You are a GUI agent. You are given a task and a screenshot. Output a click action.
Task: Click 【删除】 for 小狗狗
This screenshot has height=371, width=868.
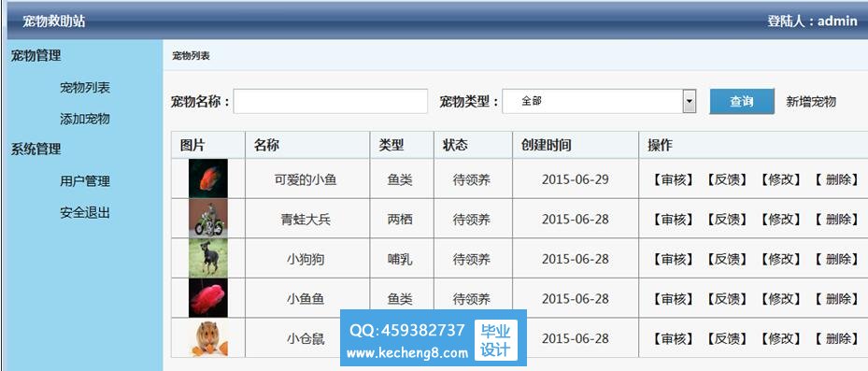pos(837,259)
